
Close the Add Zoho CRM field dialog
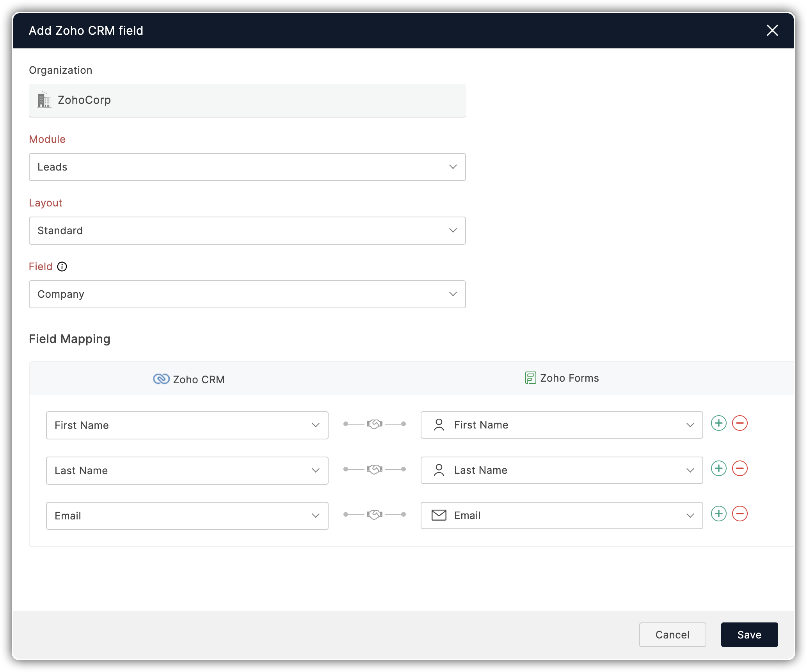(x=772, y=30)
